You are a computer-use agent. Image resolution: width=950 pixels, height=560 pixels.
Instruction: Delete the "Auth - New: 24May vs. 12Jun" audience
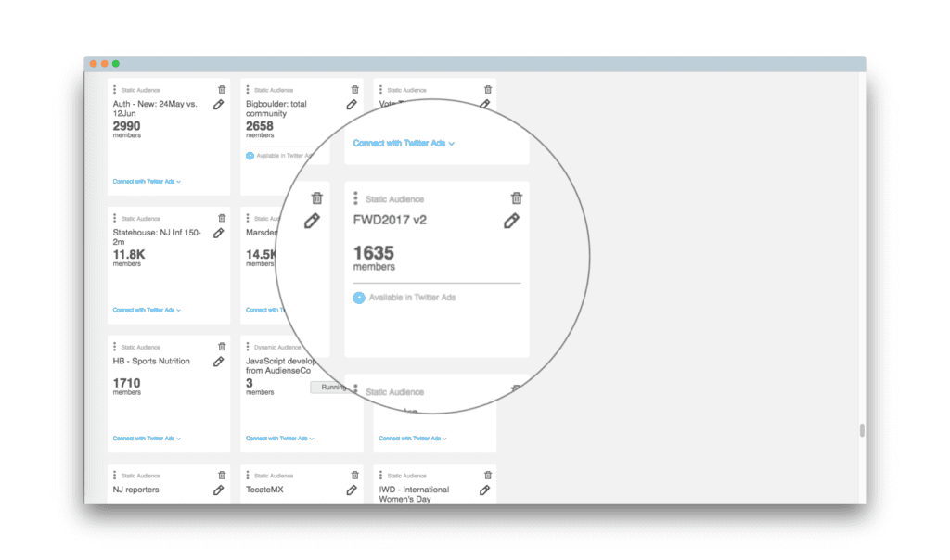(222, 90)
